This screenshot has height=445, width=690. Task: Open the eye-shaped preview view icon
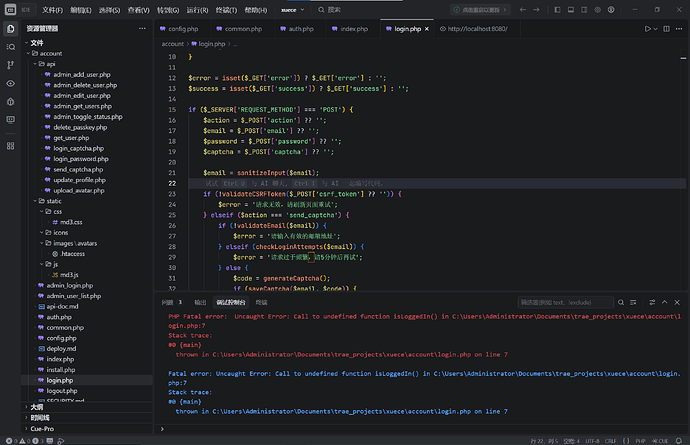11,83
